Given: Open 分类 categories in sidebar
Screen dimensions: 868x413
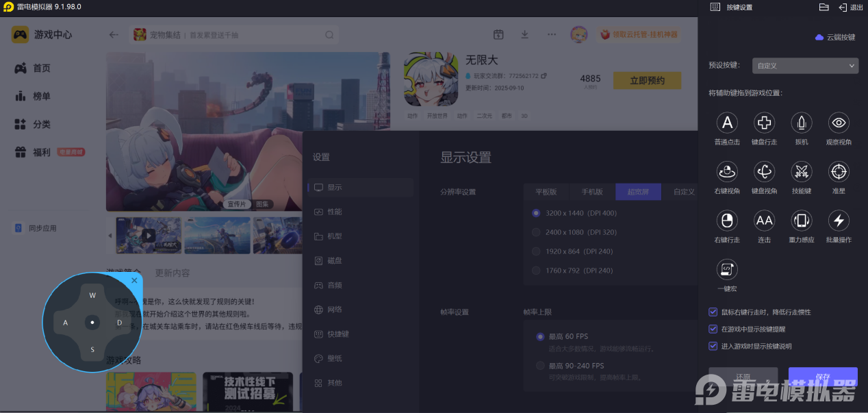Looking at the screenshot, I should coord(33,124).
